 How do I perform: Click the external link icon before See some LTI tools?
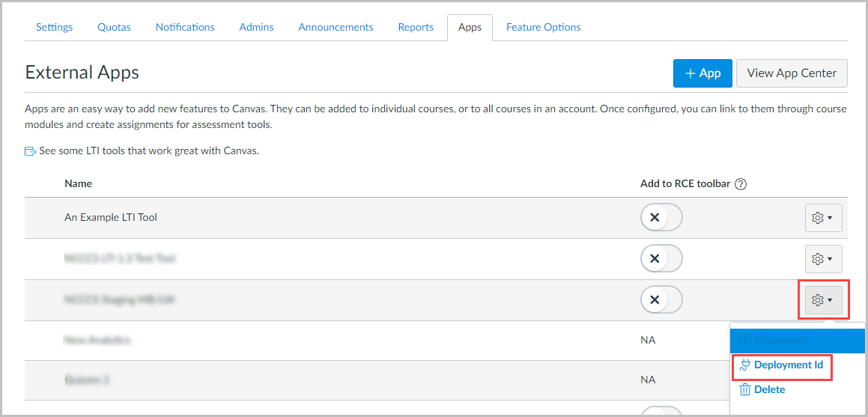[31, 151]
